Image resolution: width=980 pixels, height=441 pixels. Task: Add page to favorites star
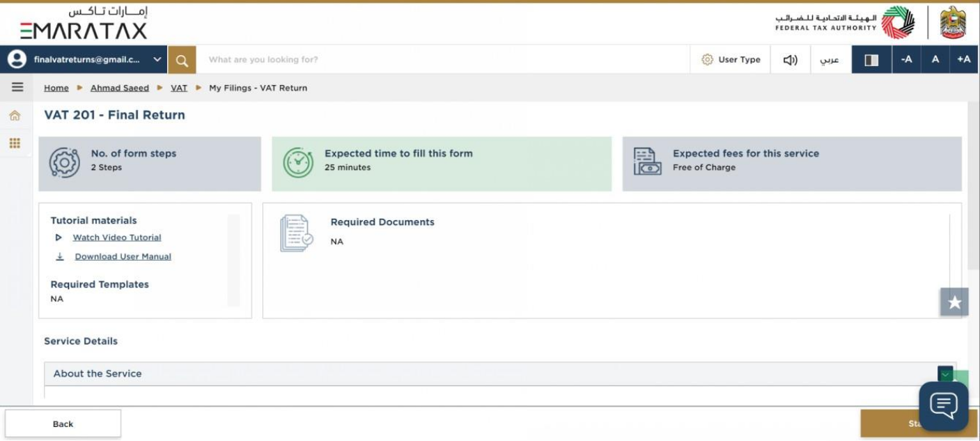coord(954,302)
